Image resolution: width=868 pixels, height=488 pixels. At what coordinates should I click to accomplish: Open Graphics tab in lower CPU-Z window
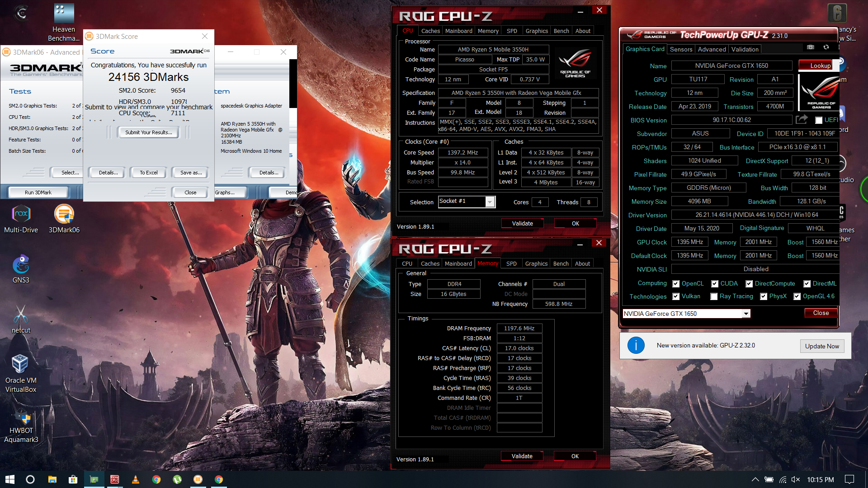(536, 263)
